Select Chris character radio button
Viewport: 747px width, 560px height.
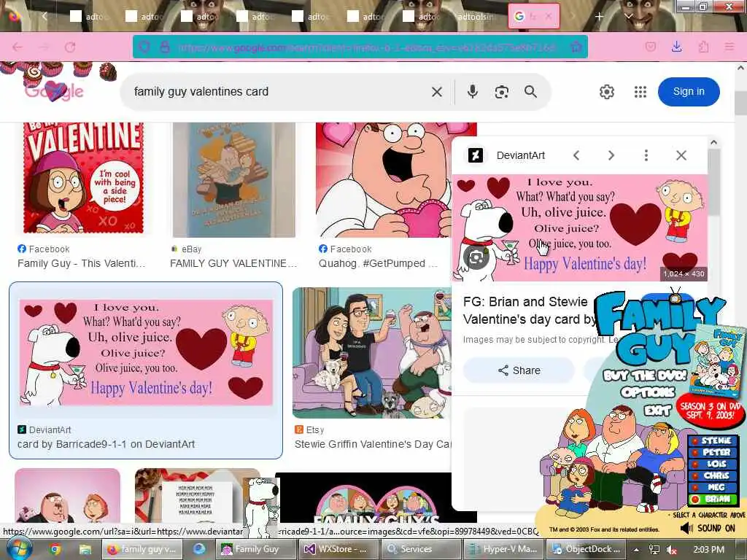pos(696,475)
